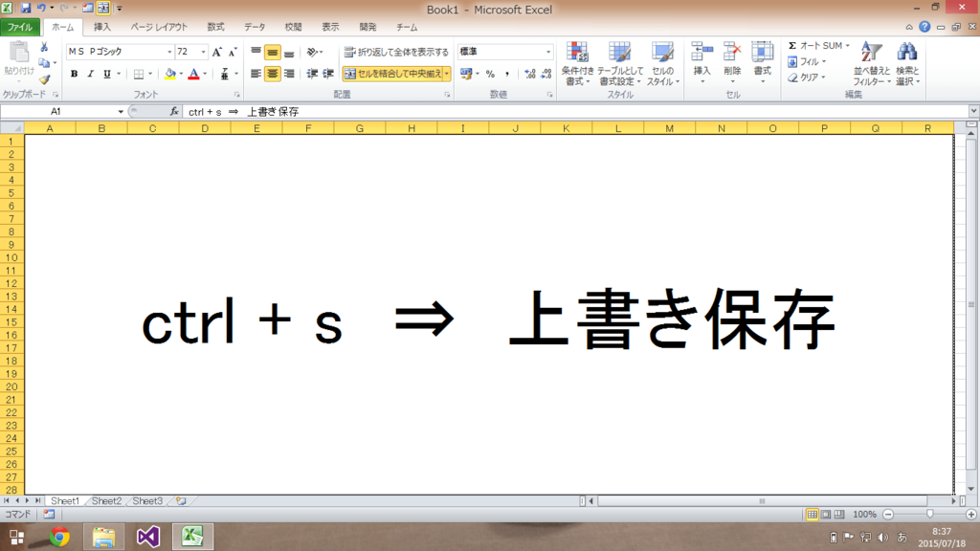Click zoom in plus button
Viewport: 980px width, 551px height.
971,514
